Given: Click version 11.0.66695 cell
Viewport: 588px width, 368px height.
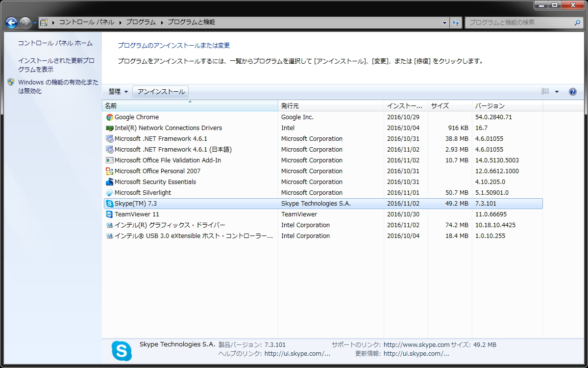Looking at the screenshot, I should (x=490, y=214).
